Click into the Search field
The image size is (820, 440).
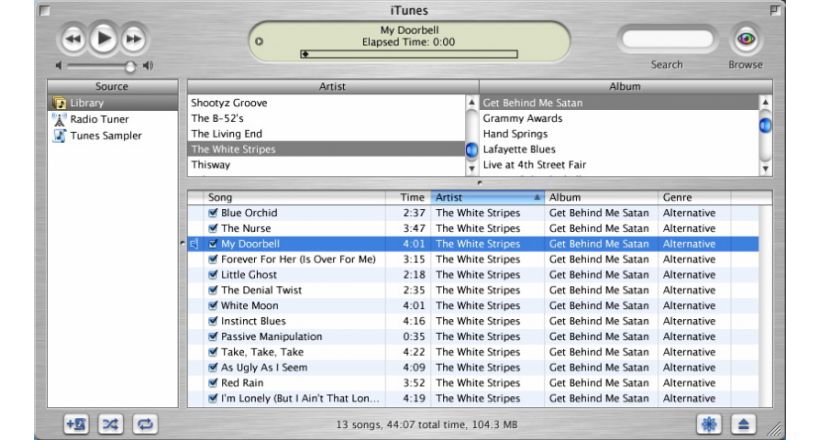[667, 39]
